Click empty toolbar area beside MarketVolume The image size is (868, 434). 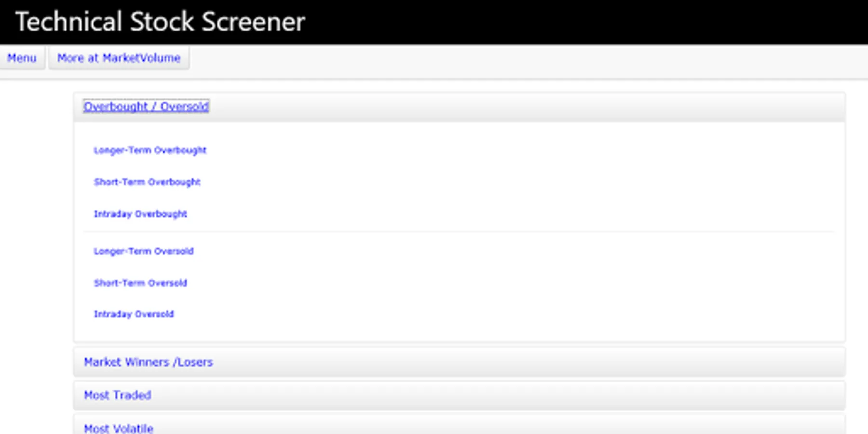(x=528, y=62)
